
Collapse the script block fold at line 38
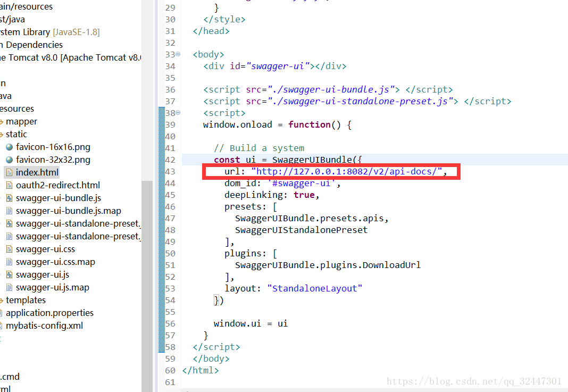[x=178, y=113]
